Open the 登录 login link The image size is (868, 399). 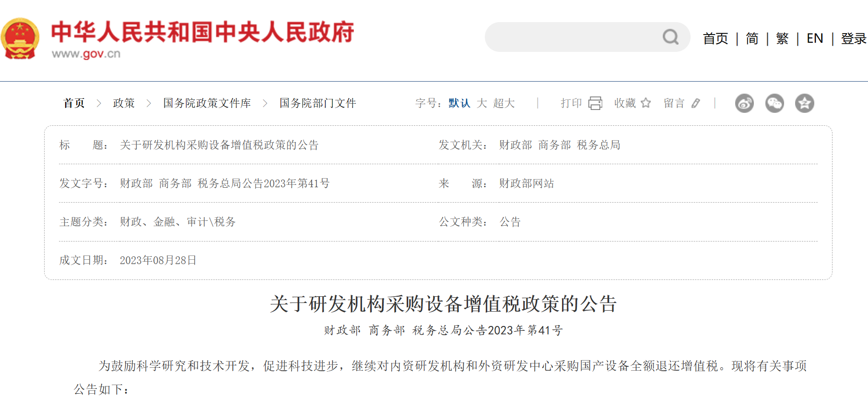[x=854, y=38]
